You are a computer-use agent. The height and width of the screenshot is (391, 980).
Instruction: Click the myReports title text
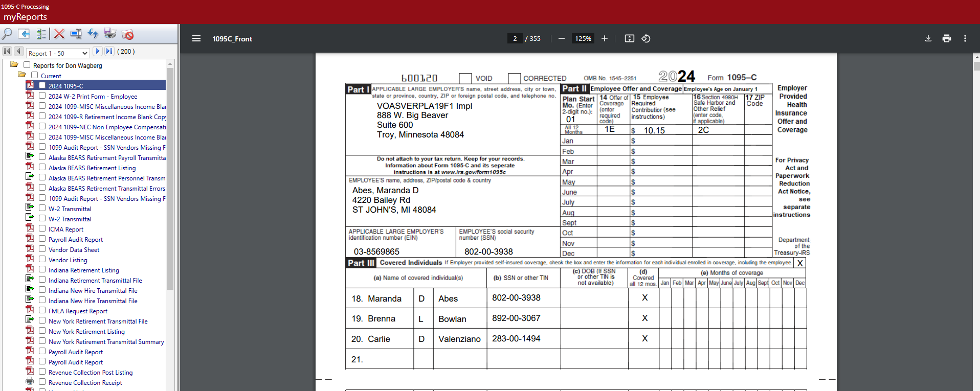click(x=25, y=17)
